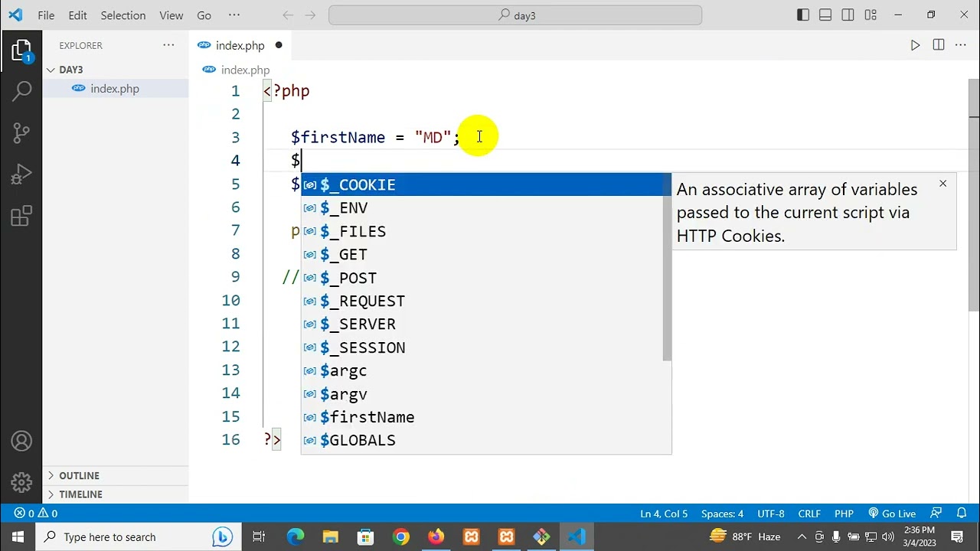Open the overflow menu ellipsis in menu bar
The height and width of the screenshot is (551, 980).
(x=234, y=15)
